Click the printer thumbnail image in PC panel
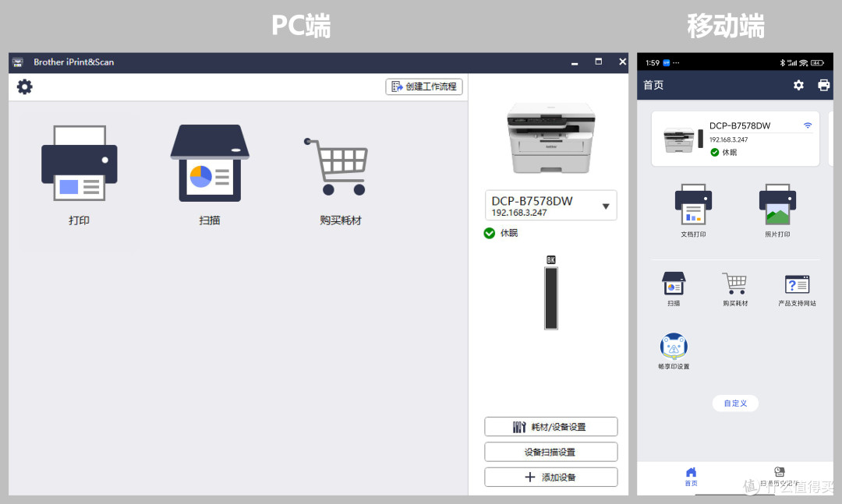This screenshot has height=504, width=842. point(551,138)
